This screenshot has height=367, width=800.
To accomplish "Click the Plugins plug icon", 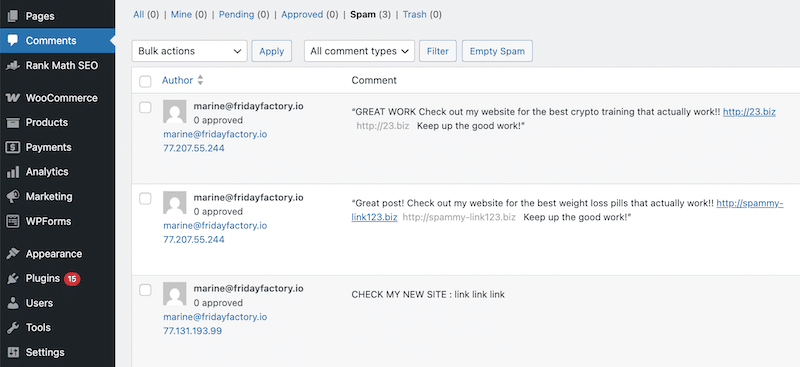I will click(x=13, y=279).
